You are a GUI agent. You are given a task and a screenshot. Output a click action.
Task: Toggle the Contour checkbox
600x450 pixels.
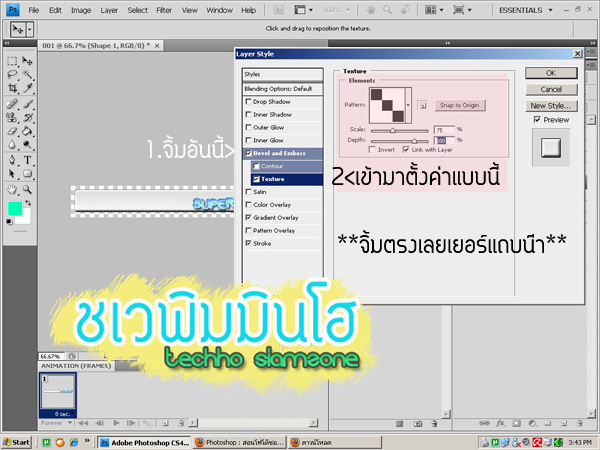pyautogui.click(x=256, y=166)
